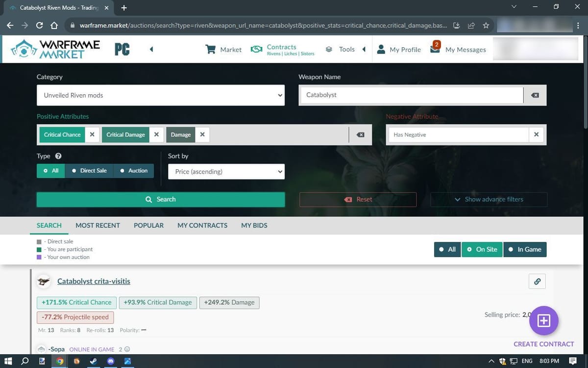Open the Market shopping cart icon
The width and height of the screenshot is (588, 368).
pyautogui.click(x=211, y=49)
